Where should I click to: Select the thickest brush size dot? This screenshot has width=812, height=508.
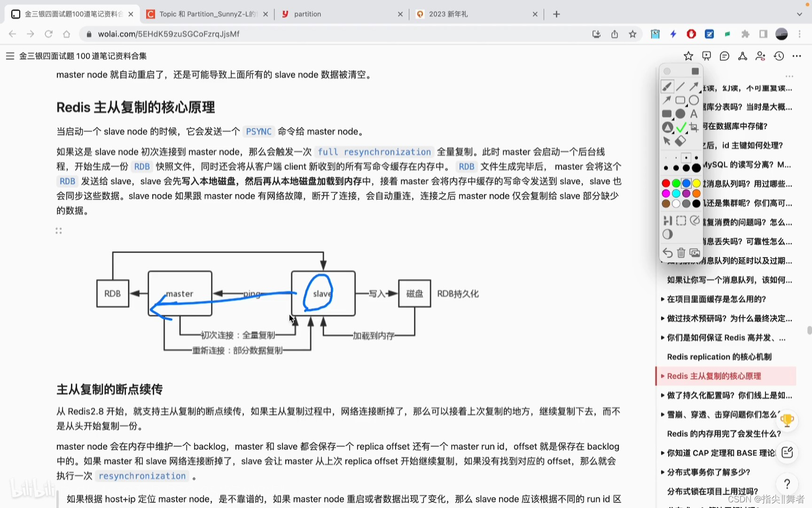click(x=696, y=168)
